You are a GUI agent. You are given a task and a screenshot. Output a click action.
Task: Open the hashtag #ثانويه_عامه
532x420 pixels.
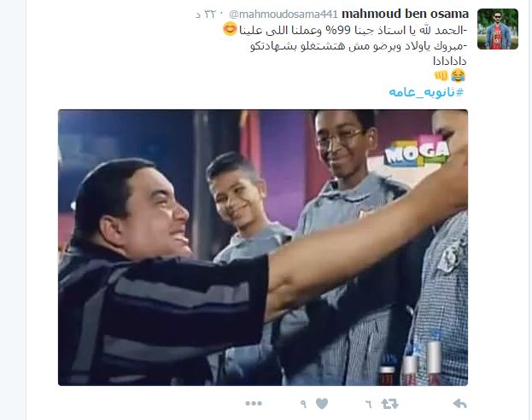[x=426, y=92]
